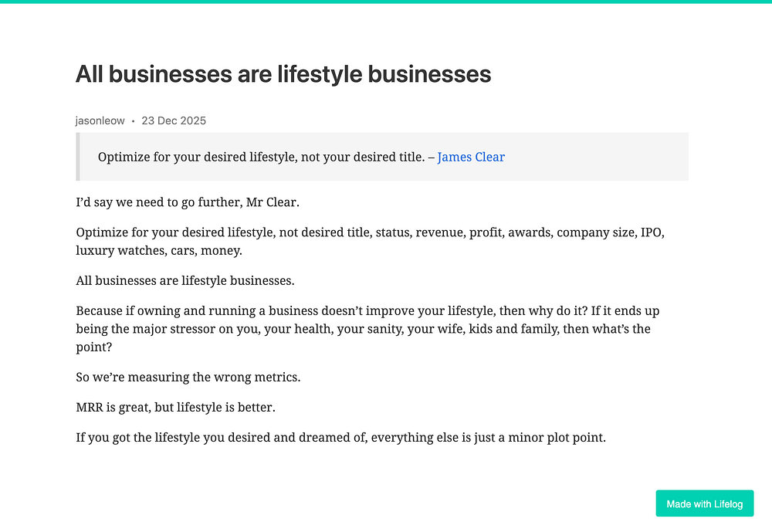Click the post title heading
The width and height of the screenshot is (772, 532).
pos(283,74)
